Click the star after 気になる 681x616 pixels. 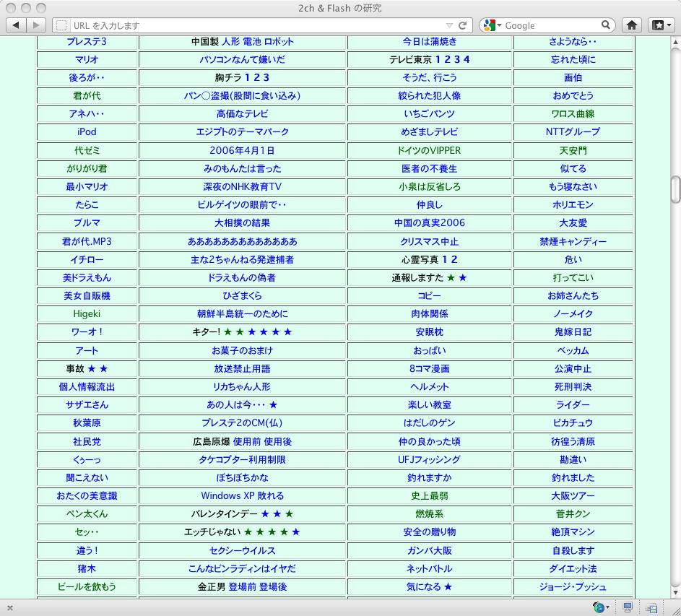tap(448, 587)
